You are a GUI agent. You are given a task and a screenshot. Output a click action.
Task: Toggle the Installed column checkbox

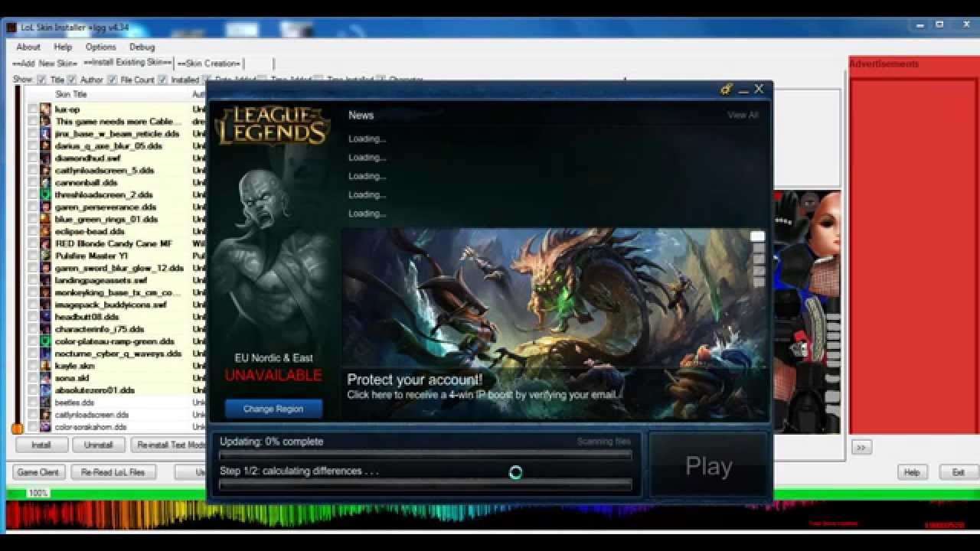coord(162,80)
